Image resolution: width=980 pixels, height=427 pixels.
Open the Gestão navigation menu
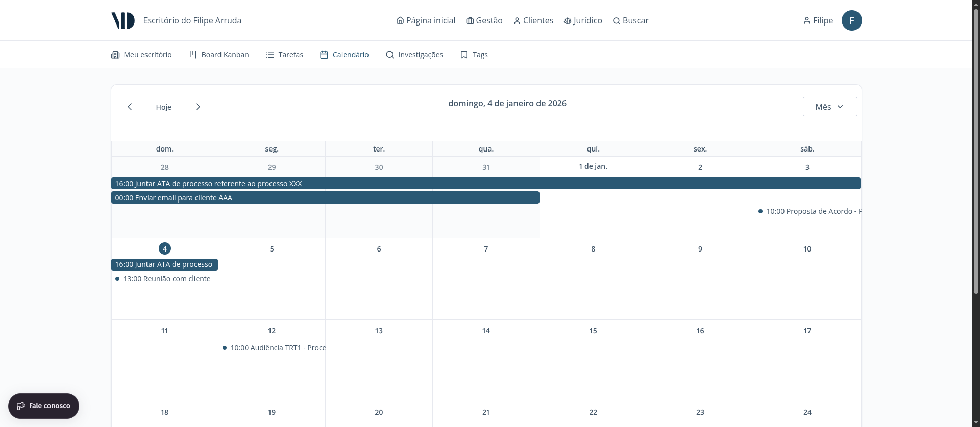coord(484,20)
